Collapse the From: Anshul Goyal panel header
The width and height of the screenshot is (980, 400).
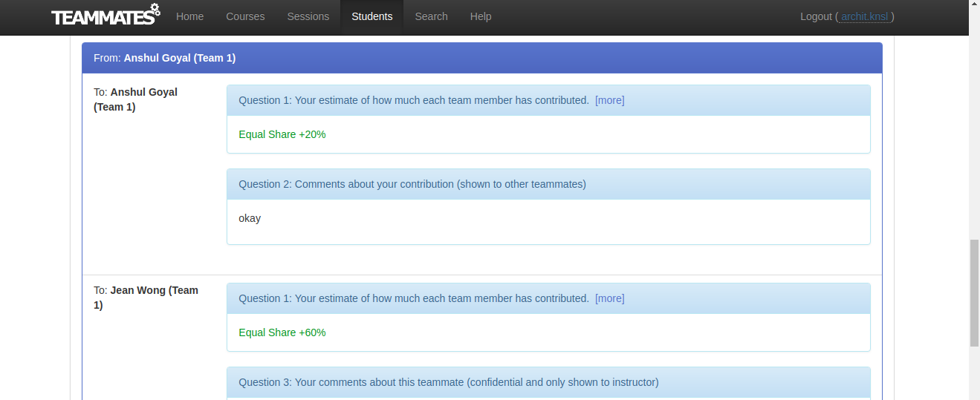[482, 58]
